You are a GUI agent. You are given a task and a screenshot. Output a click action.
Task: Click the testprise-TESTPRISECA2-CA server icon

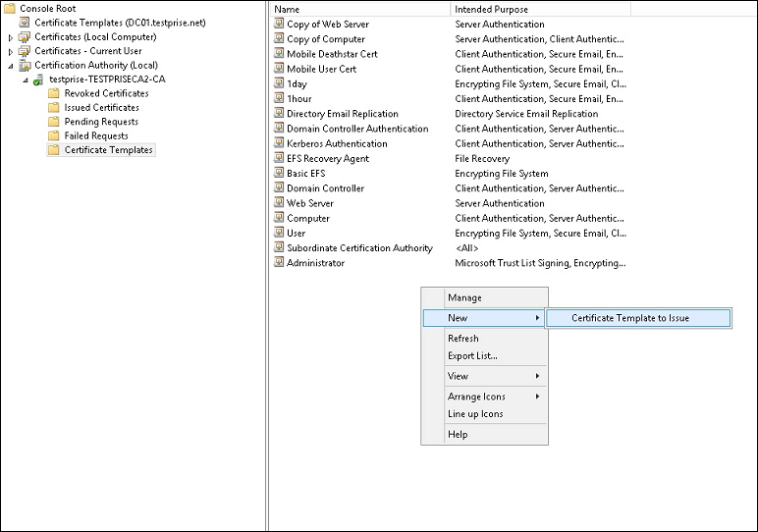(x=38, y=80)
